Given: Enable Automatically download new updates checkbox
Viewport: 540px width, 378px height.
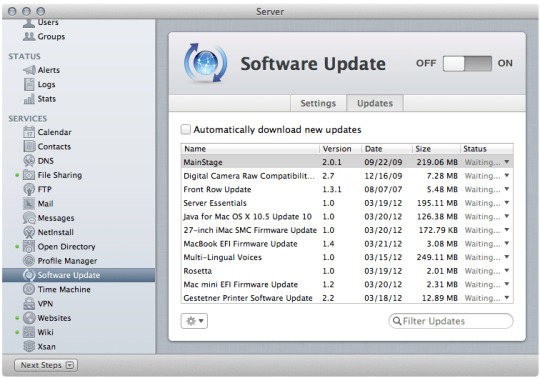Looking at the screenshot, I should click(186, 129).
